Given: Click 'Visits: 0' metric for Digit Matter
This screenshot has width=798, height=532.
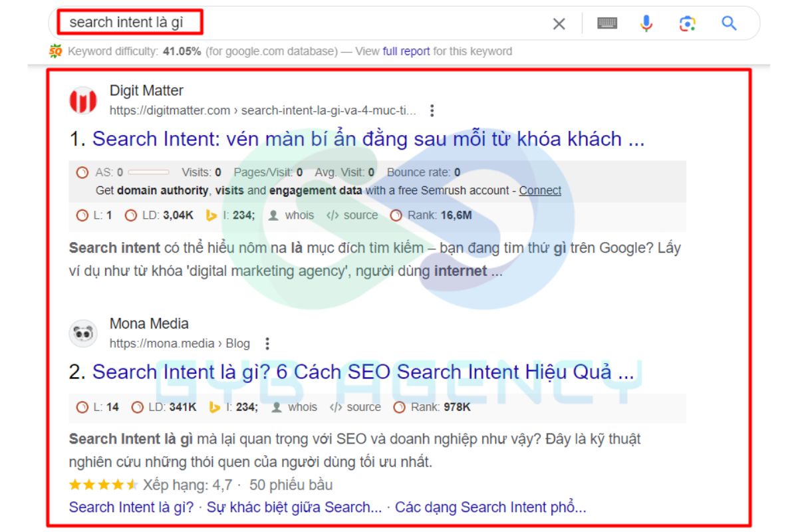Looking at the screenshot, I should pyautogui.click(x=201, y=172).
